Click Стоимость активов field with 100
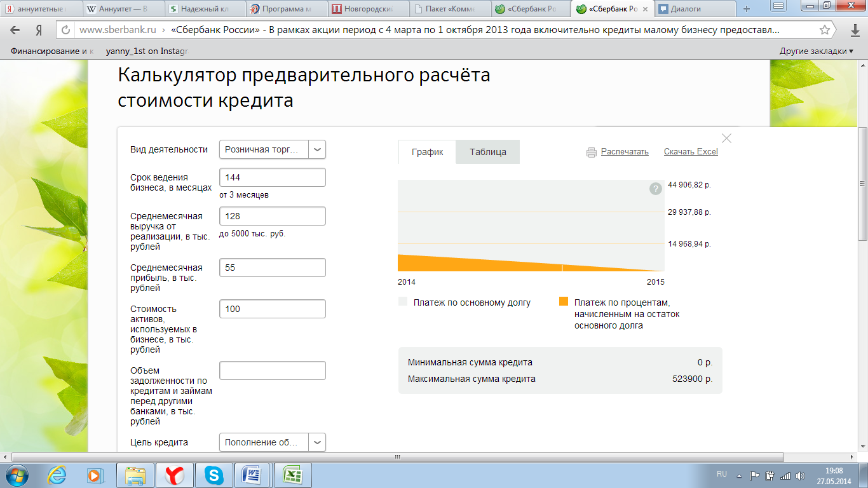Image resolution: width=868 pixels, height=488 pixels. point(273,309)
